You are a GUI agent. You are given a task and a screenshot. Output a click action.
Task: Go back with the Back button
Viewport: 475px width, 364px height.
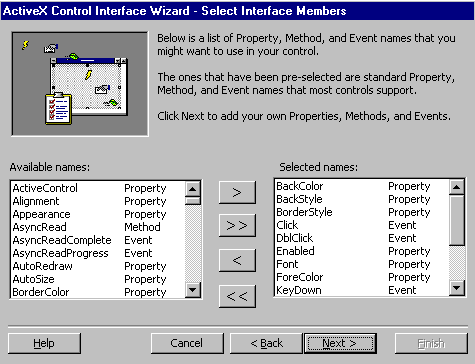(266, 343)
